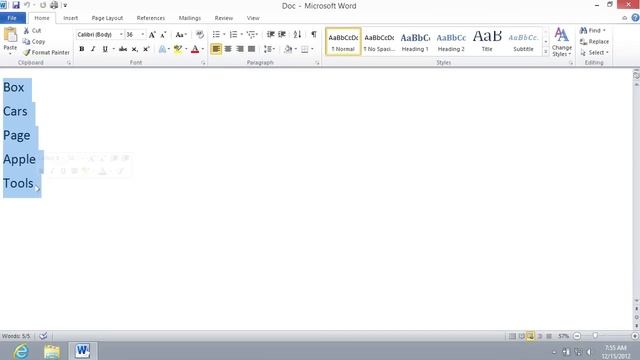This screenshot has height=360, width=640.
Task: Click the proofing check icon in status bar
Action: coord(43,336)
